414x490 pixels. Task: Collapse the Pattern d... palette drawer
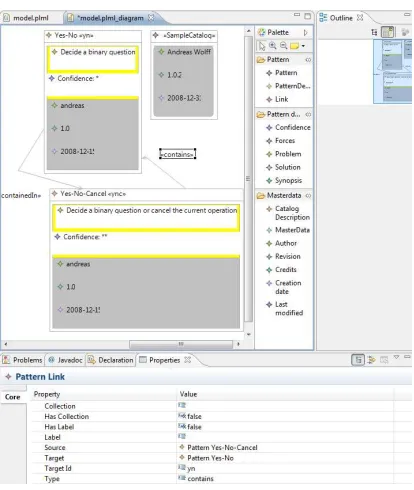(308, 114)
